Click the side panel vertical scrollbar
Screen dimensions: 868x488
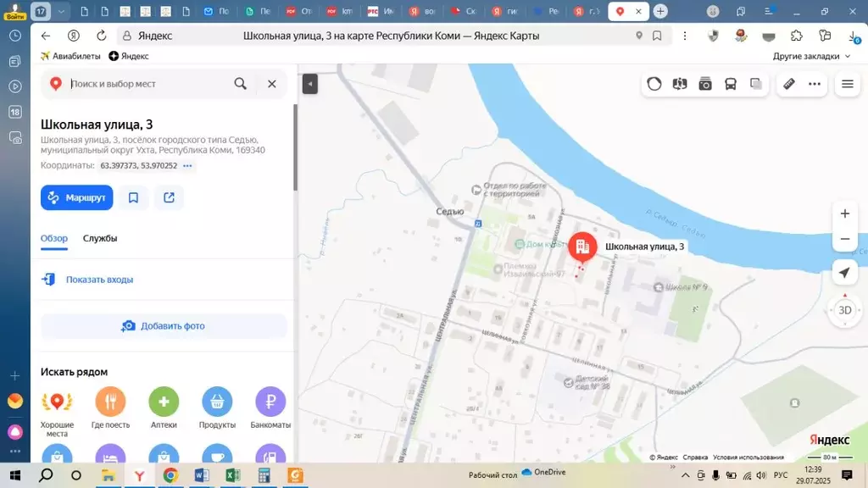[296, 147]
